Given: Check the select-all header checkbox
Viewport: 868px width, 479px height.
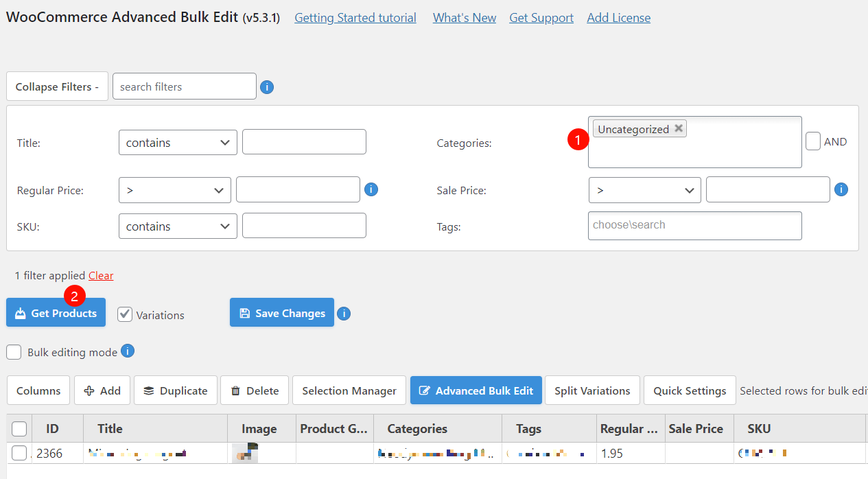Looking at the screenshot, I should click(x=19, y=429).
